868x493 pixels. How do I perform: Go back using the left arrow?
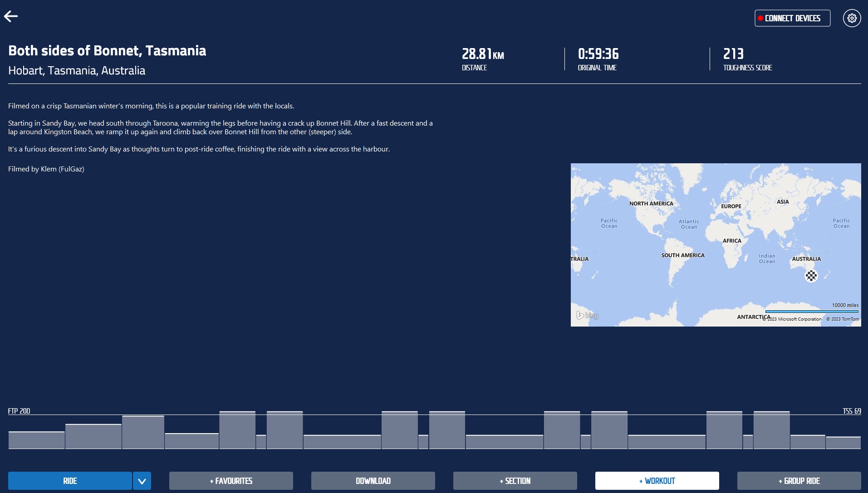tap(11, 17)
